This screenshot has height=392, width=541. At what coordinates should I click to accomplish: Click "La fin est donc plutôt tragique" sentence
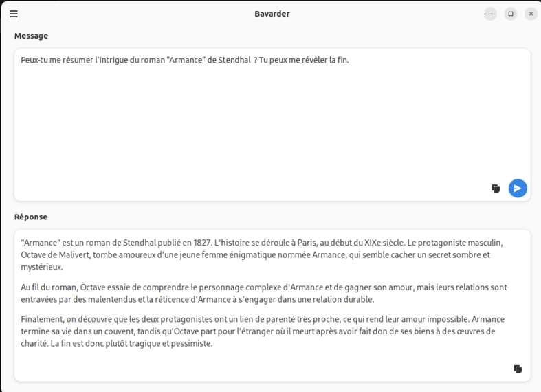pyautogui.click(x=131, y=344)
